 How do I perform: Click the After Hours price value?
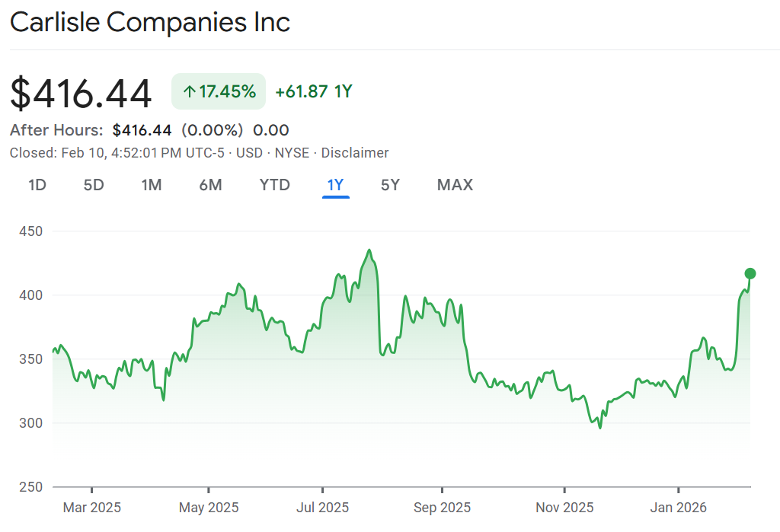[x=142, y=130]
